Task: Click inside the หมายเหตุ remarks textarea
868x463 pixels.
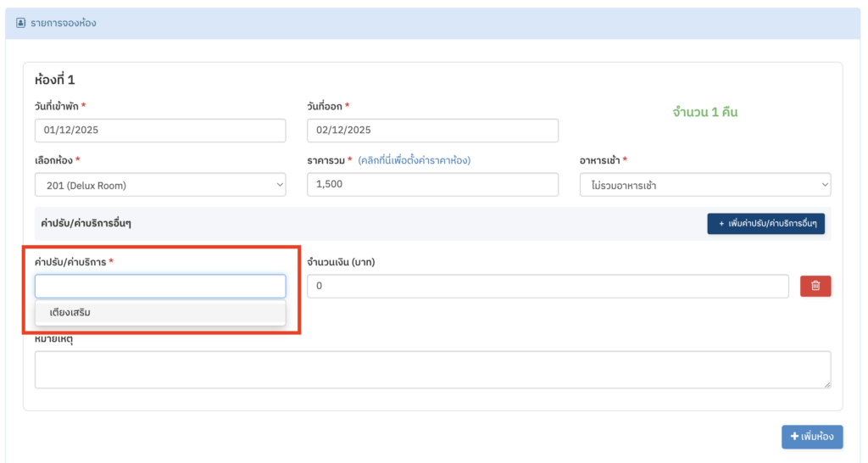Action: click(x=432, y=370)
